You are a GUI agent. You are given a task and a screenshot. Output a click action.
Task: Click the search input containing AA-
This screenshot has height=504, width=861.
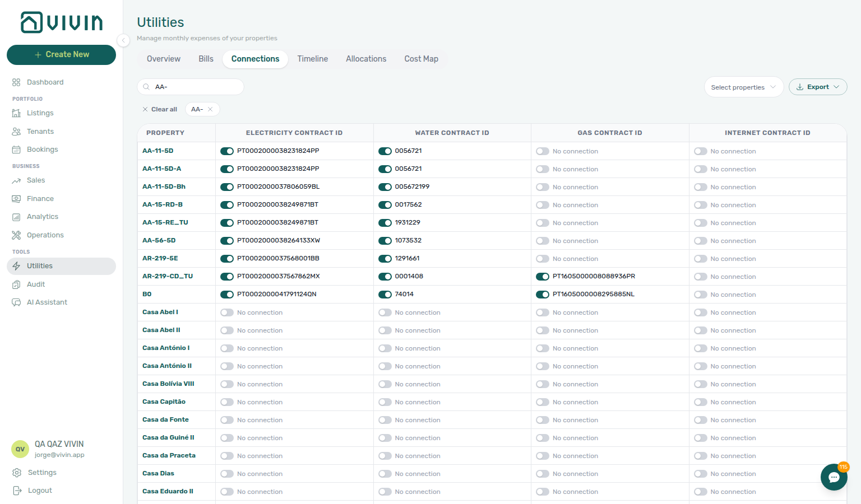point(191,87)
